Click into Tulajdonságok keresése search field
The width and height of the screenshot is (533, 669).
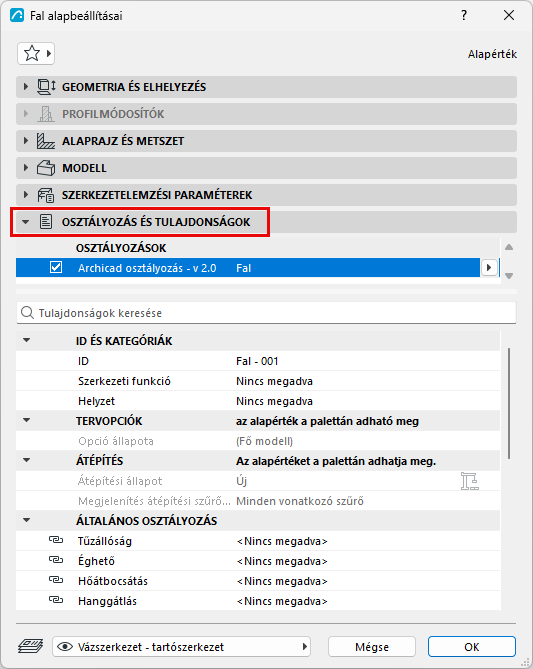(266, 313)
